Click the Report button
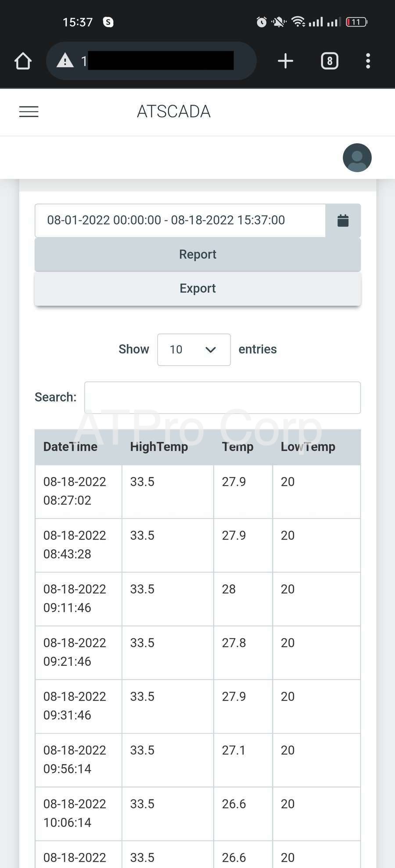395x868 pixels. coord(197,254)
